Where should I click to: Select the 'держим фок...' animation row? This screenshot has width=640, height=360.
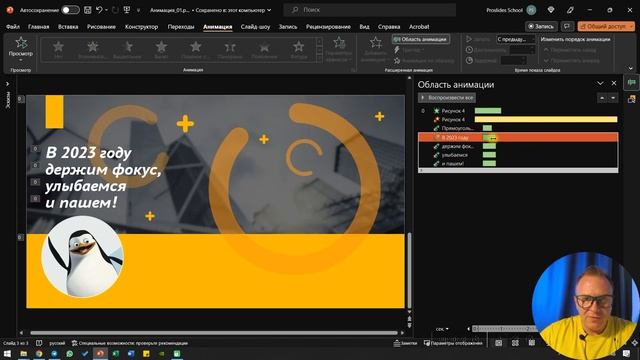pyautogui.click(x=518, y=146)
